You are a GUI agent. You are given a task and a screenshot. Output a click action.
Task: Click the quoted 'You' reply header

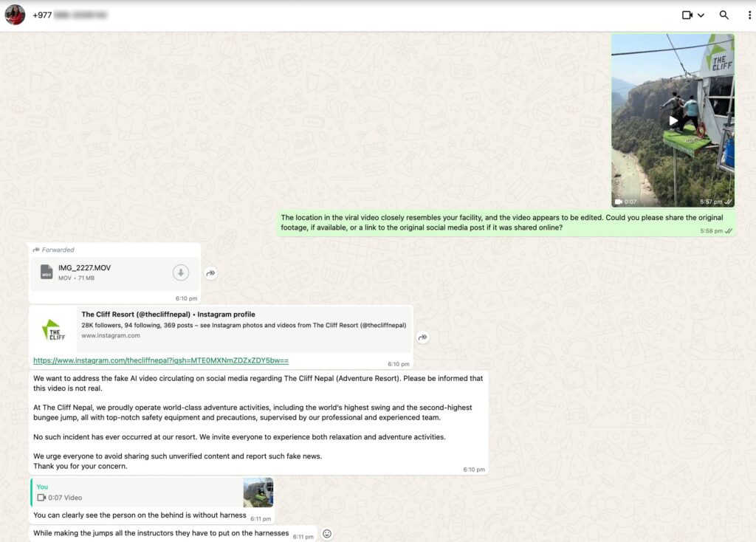[42, 487]
